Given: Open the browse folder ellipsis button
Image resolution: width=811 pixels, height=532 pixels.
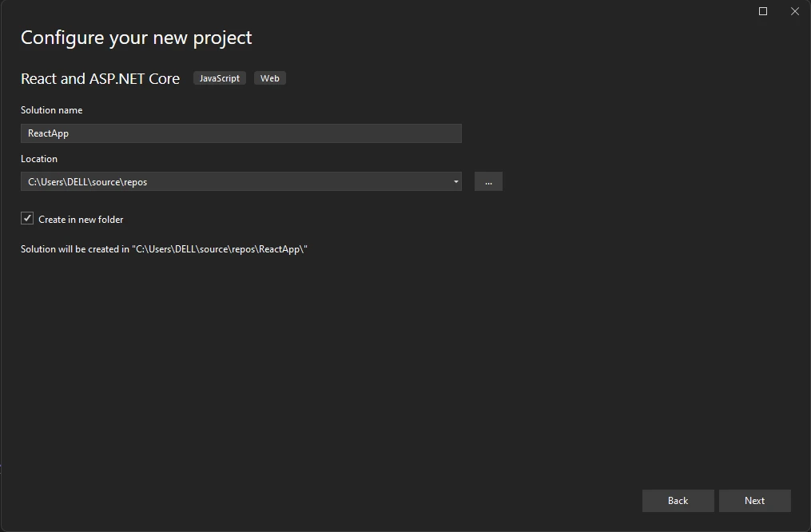Looking at the screenshot, I should pos(488,182).
